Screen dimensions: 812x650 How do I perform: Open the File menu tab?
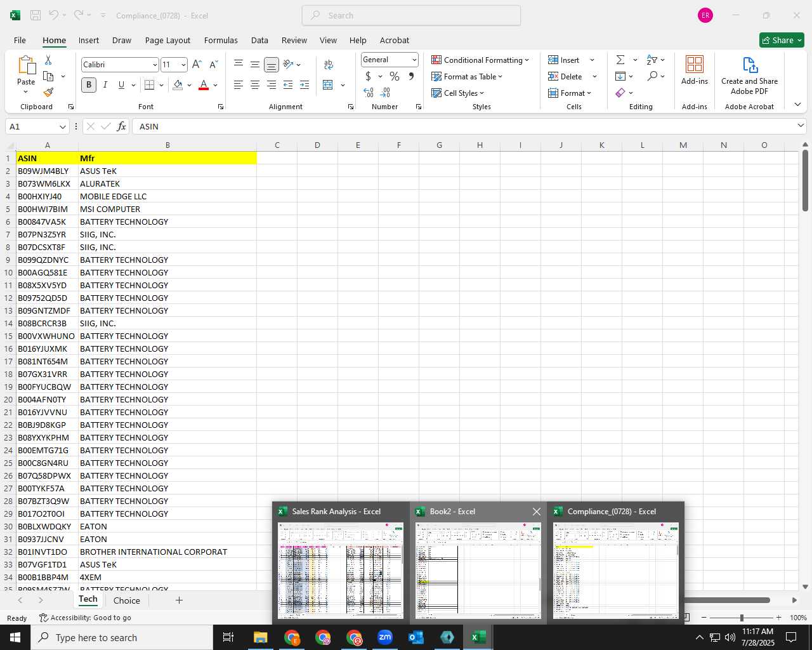[x=20, y=40]
